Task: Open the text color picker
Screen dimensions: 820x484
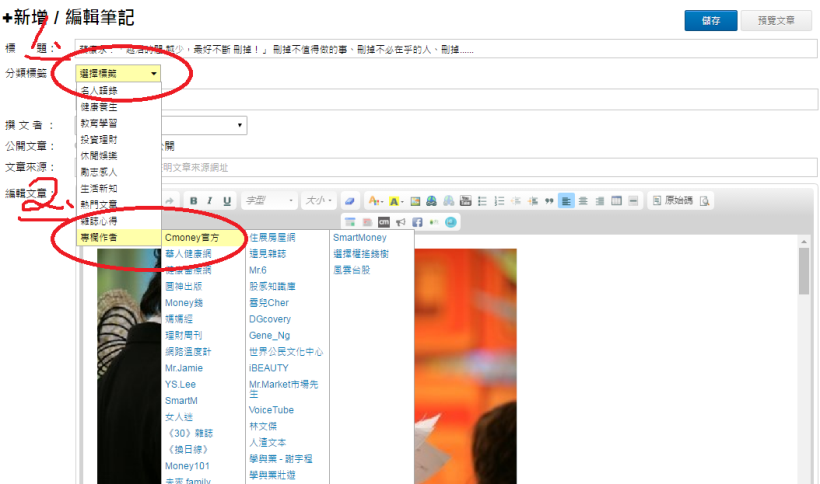Action: pos(375,201)
